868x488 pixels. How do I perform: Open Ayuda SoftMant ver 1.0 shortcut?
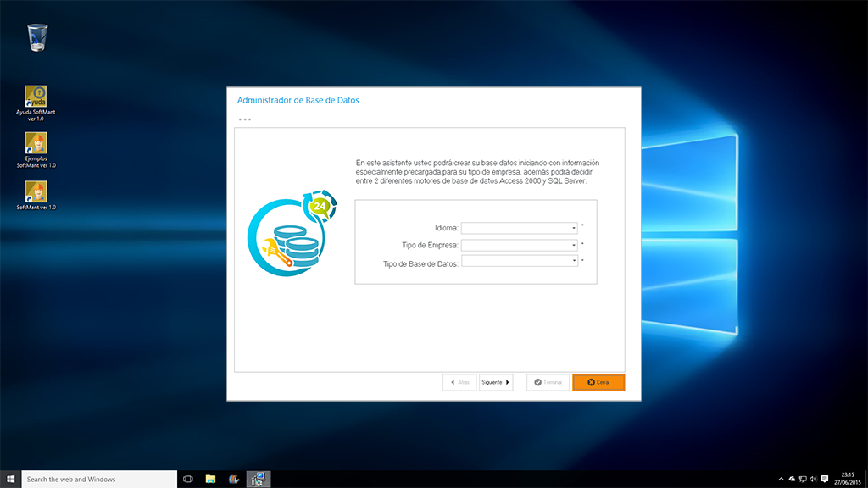pos(36,96)
